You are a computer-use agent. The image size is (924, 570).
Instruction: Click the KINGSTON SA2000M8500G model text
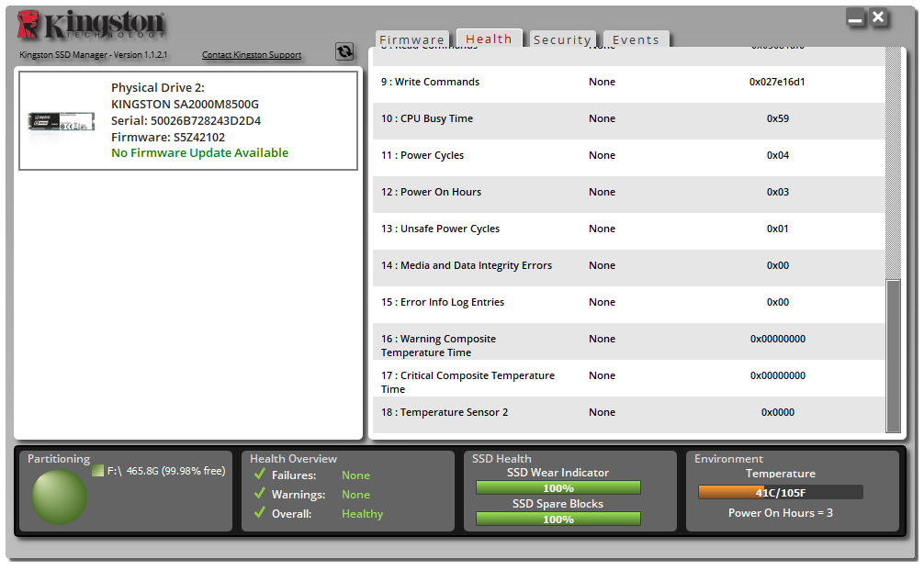point(185,105)
